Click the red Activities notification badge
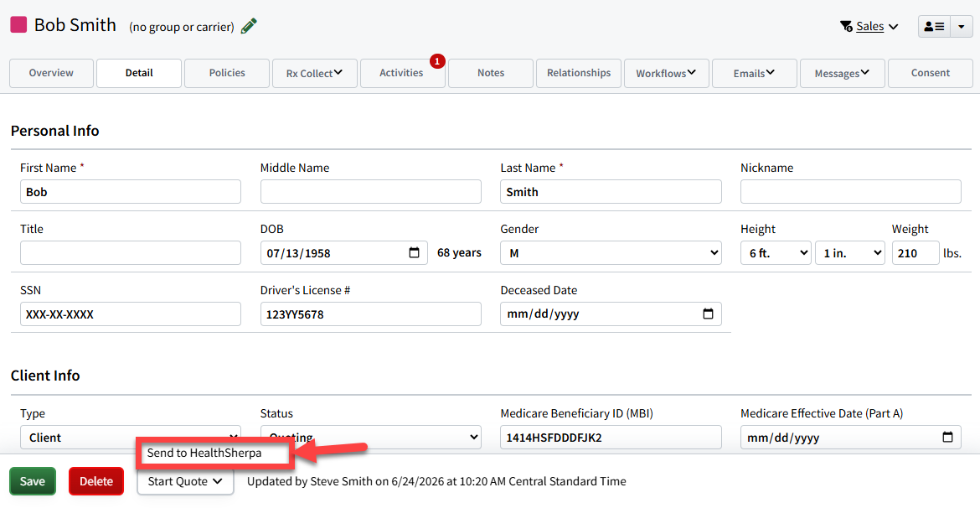This screenshot has height=508, width=980. (437, 61)
